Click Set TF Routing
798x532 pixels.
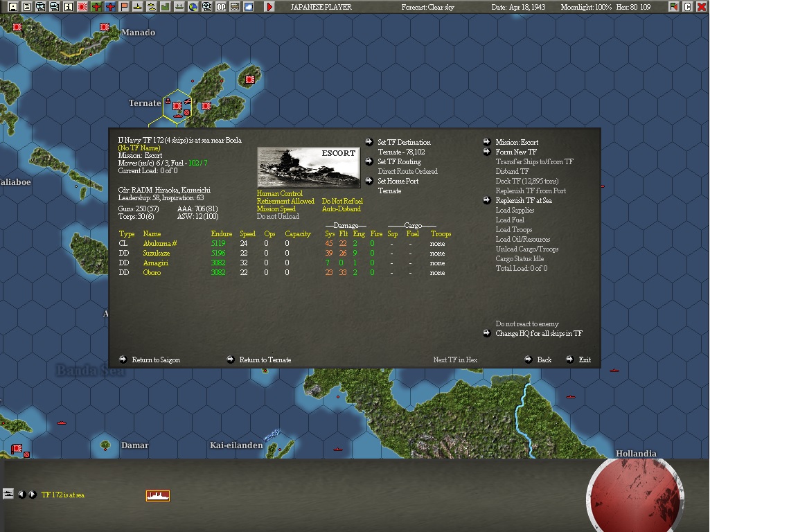click(x=400, y=161)
